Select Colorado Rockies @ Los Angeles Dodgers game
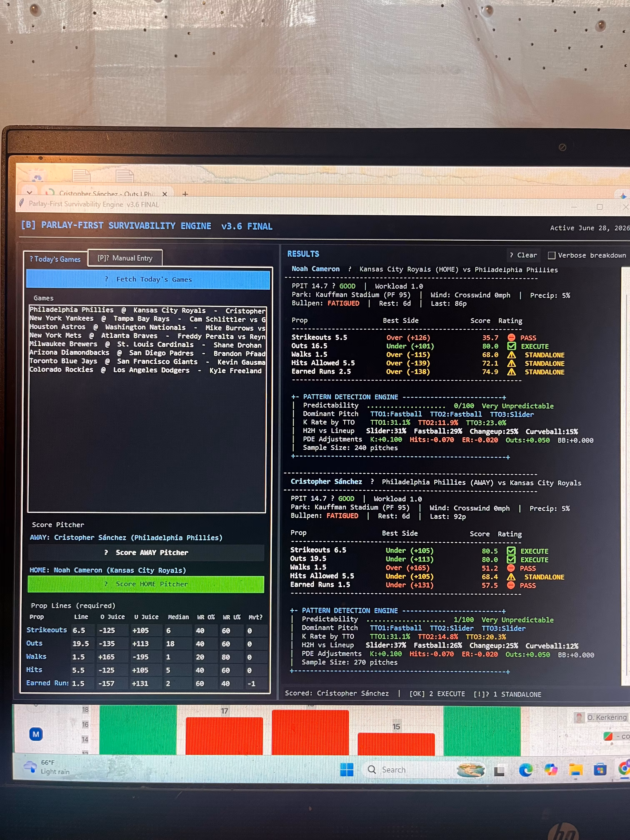This screenshot has width=630, height=840. click(147, 370)
